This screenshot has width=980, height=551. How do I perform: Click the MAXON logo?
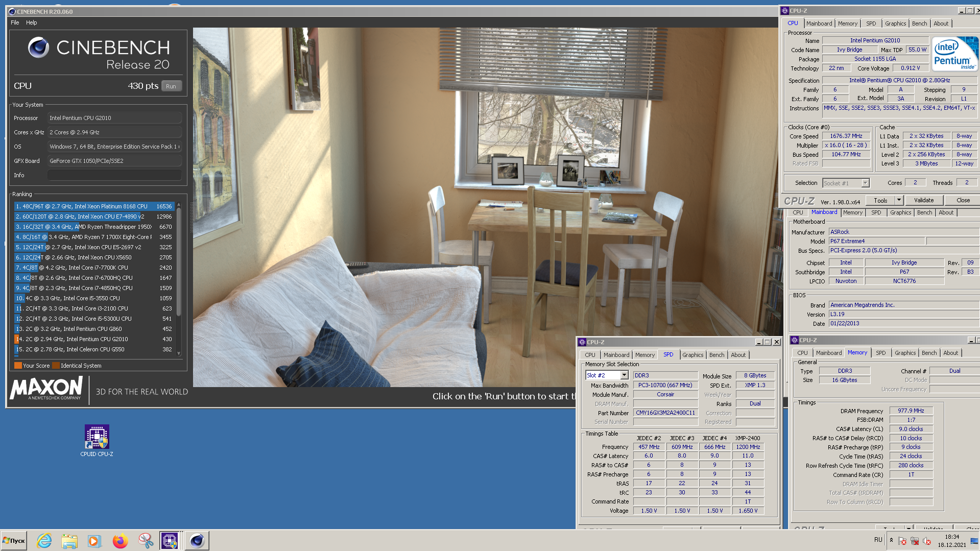(46, 389)
